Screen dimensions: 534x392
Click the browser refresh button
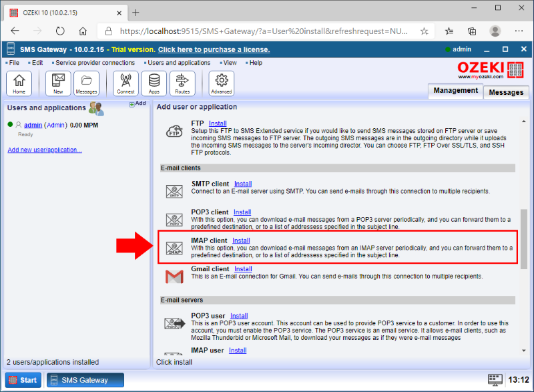click(x=60, y=31)
